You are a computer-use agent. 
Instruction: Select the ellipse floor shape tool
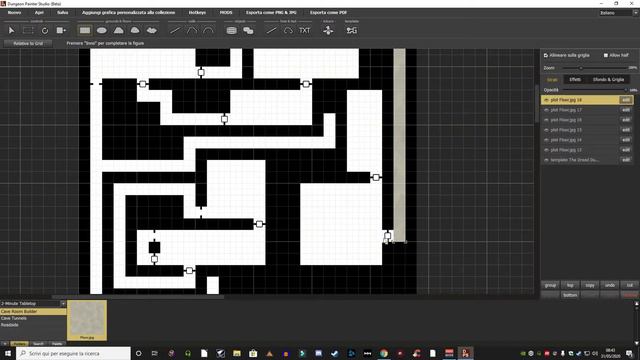102,30
